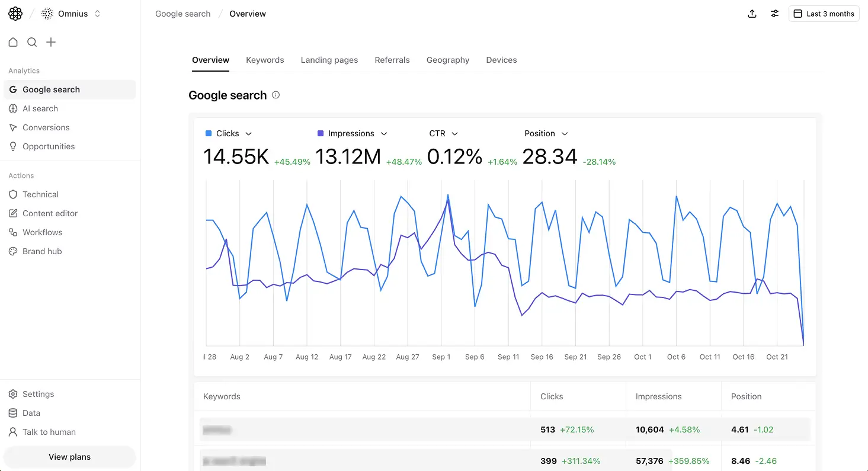
Task: Open the Brand hub
Action: [41, 251]
